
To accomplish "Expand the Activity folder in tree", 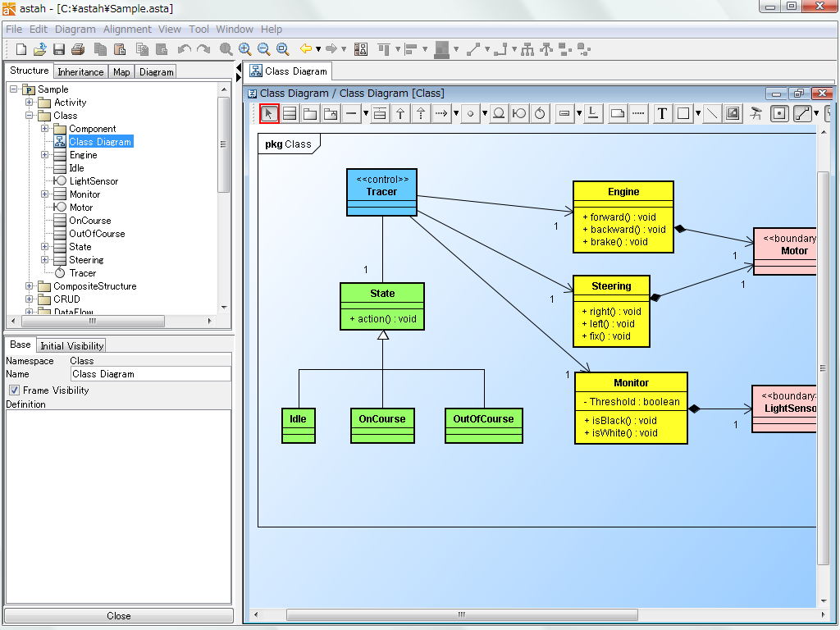I will point(30,103).
